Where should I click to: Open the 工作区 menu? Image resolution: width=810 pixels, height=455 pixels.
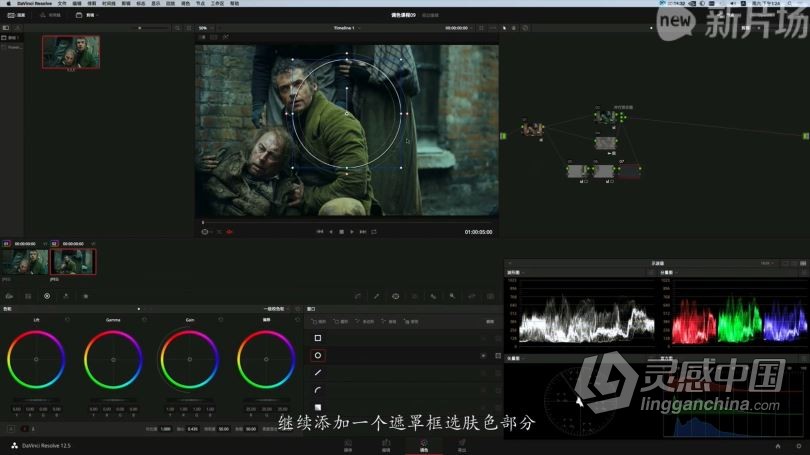pos(217,3)
